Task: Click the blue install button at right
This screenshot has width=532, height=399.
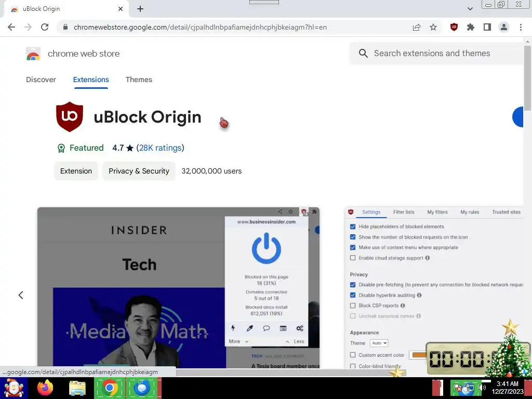Action: pyautogui.click(x=518, y=117)
